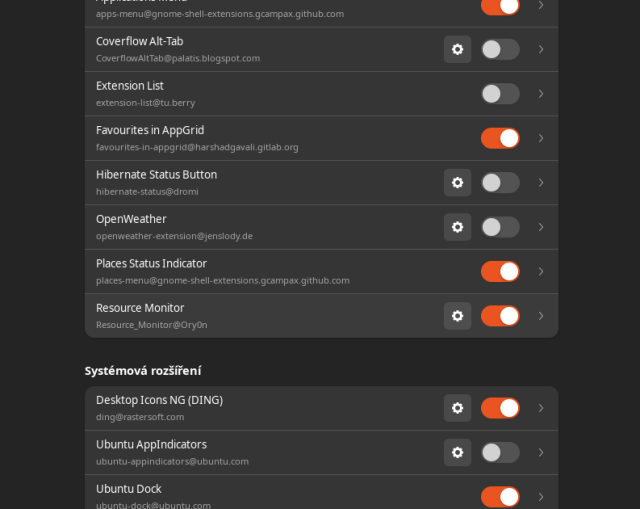
Task: Expand Desktop Icons NG details chevron
Action: coord(541,408)
